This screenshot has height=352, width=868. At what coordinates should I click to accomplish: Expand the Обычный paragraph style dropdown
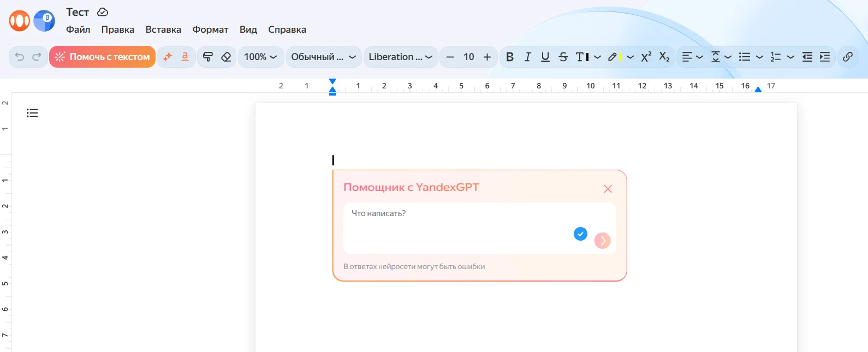[323, 57]
